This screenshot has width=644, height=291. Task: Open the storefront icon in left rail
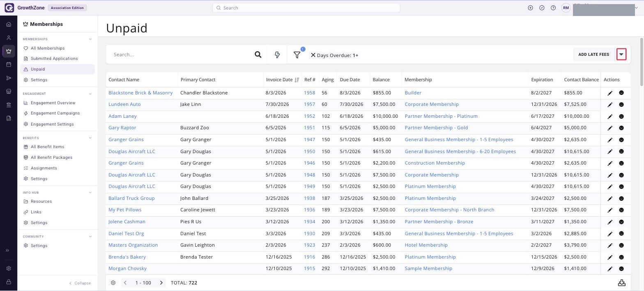pyautogui.click(x=9, y=92)
